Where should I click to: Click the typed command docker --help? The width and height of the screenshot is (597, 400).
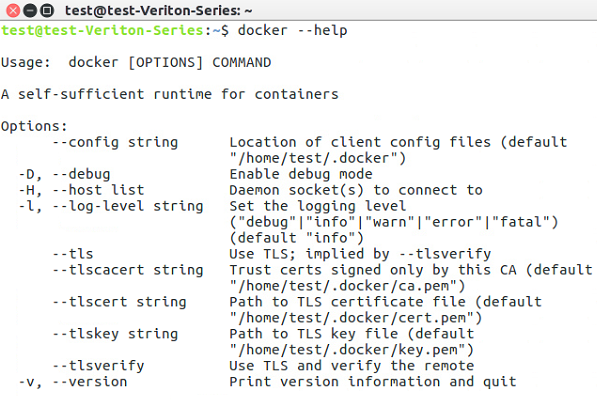[x=292, y=30]
